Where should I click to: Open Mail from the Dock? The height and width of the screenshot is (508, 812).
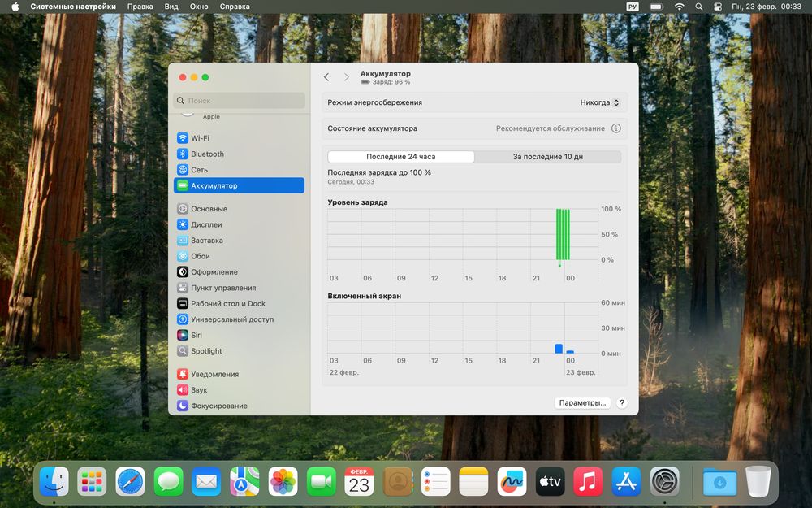206,481
